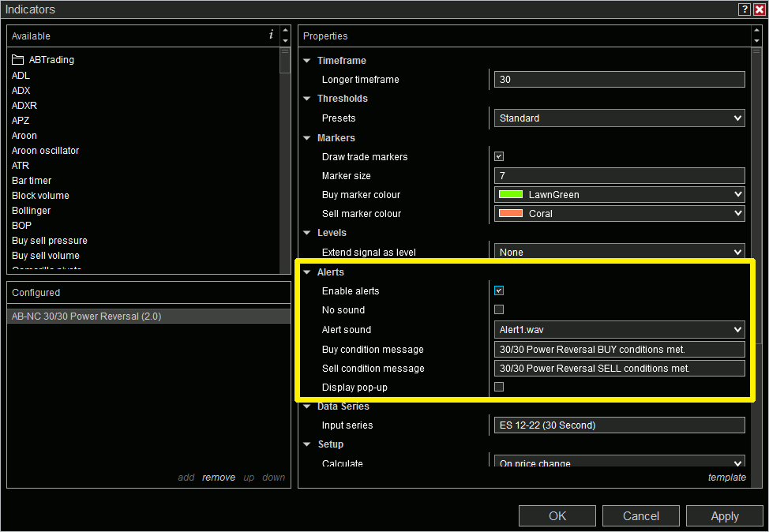Enable the Display pop-up option
769x532 pixels.
(498, 386)
